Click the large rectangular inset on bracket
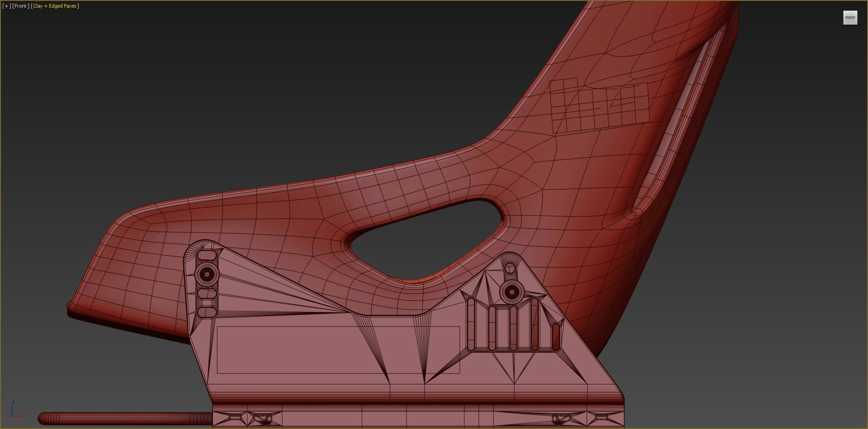Viewport: 868px width, 429px height. 338,350
